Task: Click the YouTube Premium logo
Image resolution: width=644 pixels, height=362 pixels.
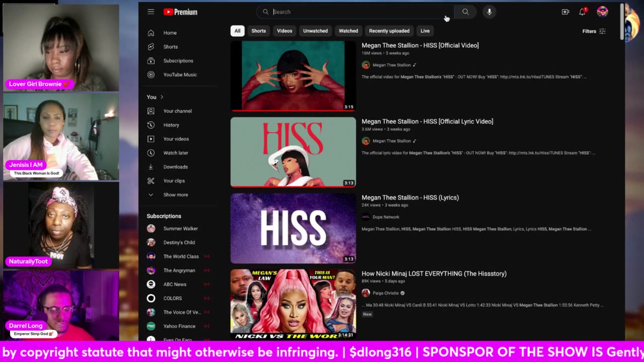Action: [180, 12]
